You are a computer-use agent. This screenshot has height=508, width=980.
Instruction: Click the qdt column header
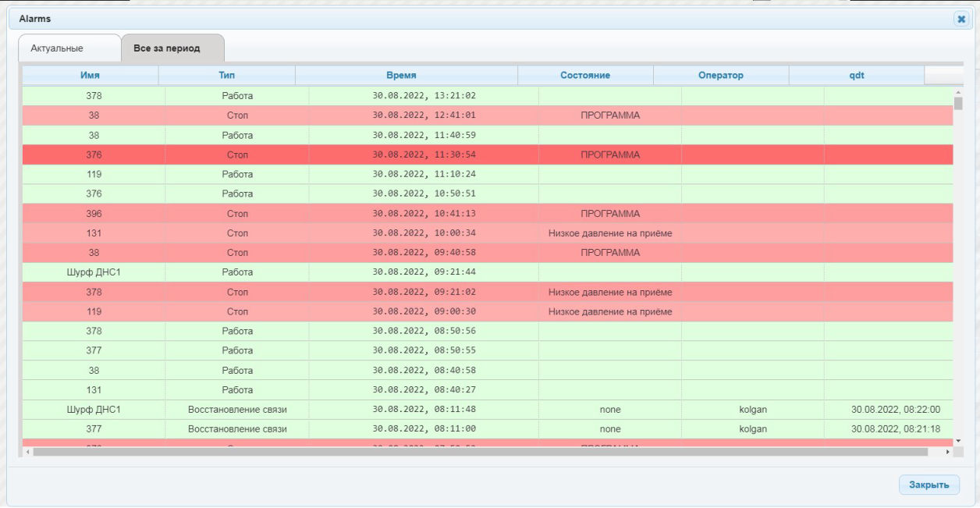point(857,76)
